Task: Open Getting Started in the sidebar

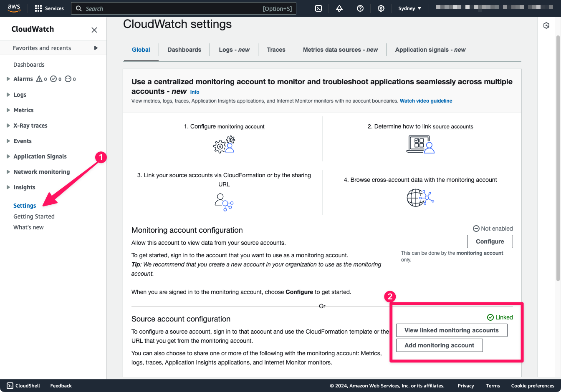Action: coord(34,216)
